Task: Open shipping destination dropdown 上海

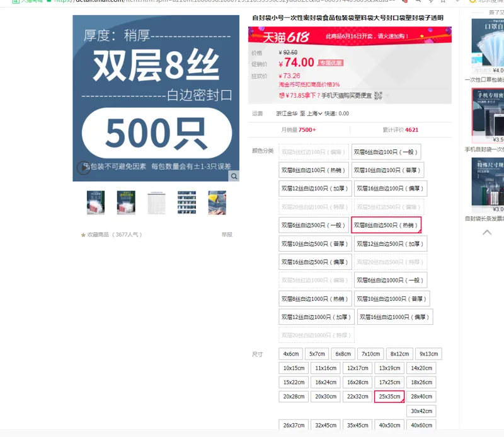Action: coord(314,114)
